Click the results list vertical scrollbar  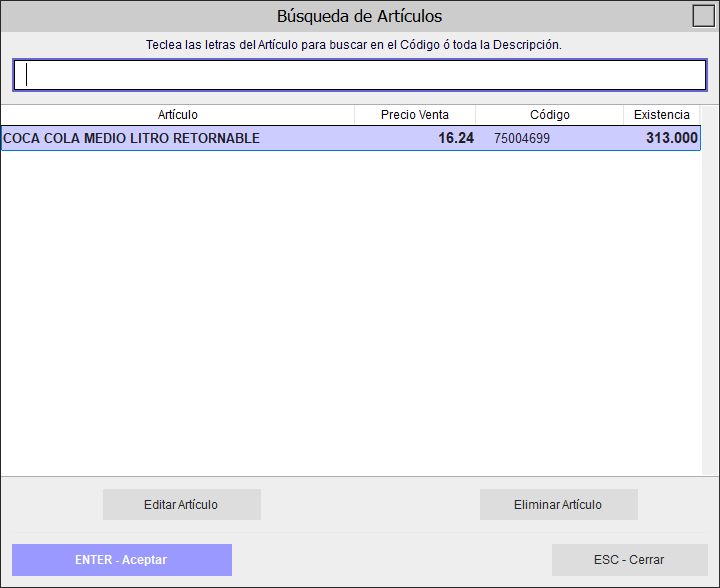tap(710, 290)
